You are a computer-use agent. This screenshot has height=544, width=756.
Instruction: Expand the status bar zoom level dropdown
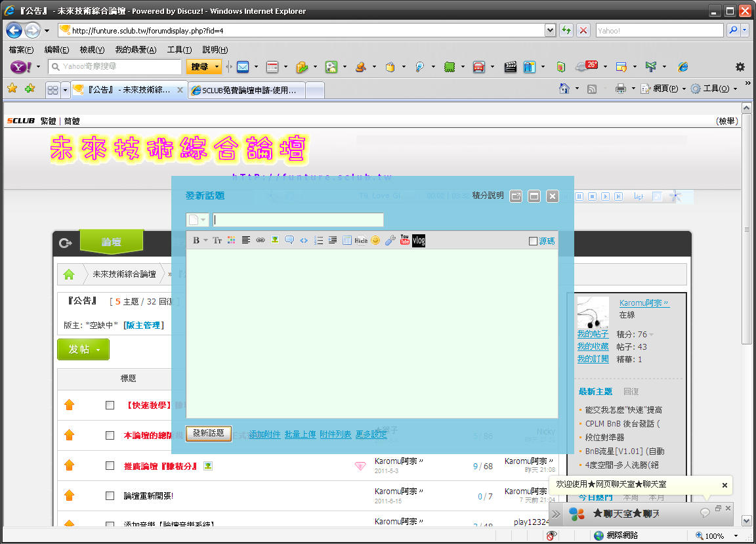coord(736,536)
